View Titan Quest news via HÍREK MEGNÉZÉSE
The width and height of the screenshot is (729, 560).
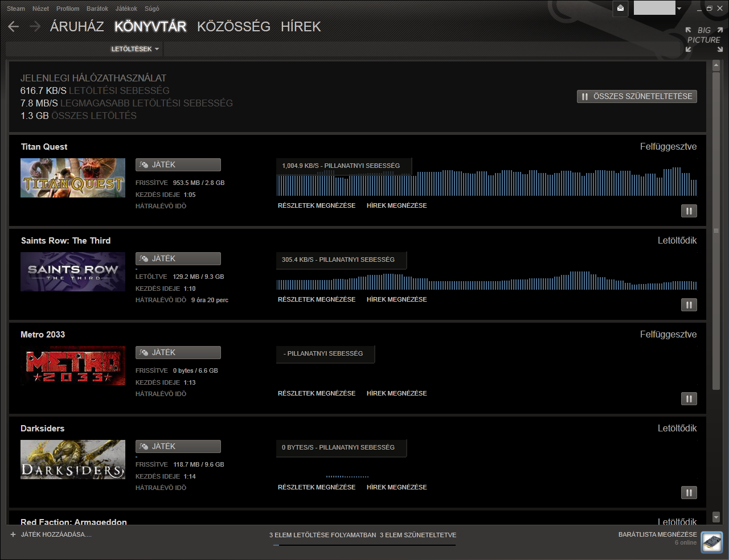pyautogui.click(x=397, y=205)
